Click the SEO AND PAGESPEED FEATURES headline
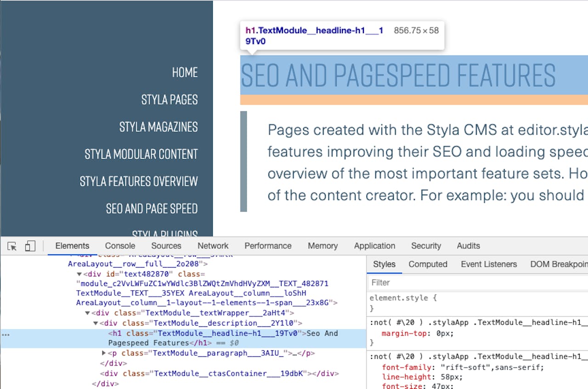588x389 pixels. [398, 75]
